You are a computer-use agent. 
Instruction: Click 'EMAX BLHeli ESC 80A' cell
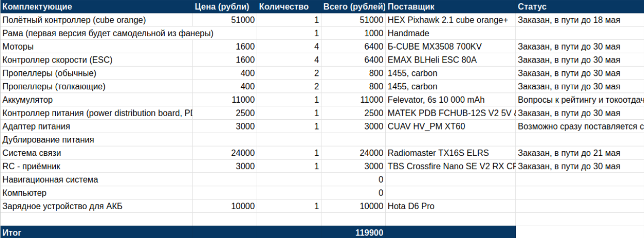click(x=450, y=60)
